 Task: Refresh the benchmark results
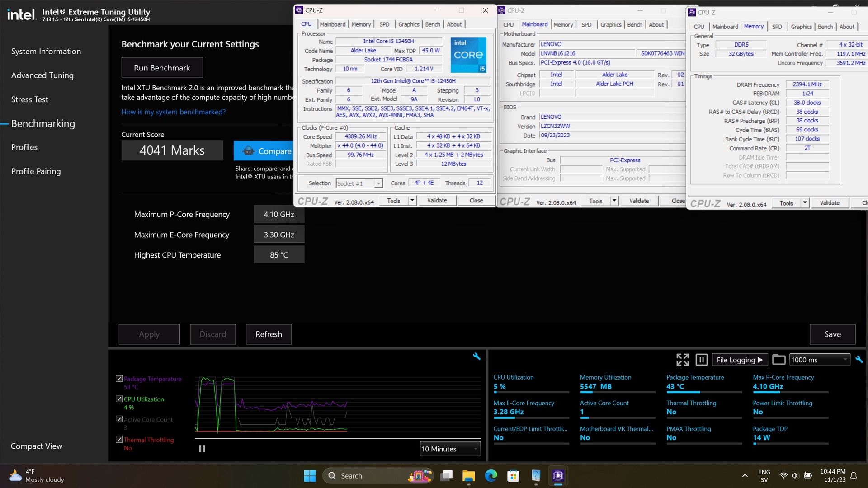click(269, 334)
